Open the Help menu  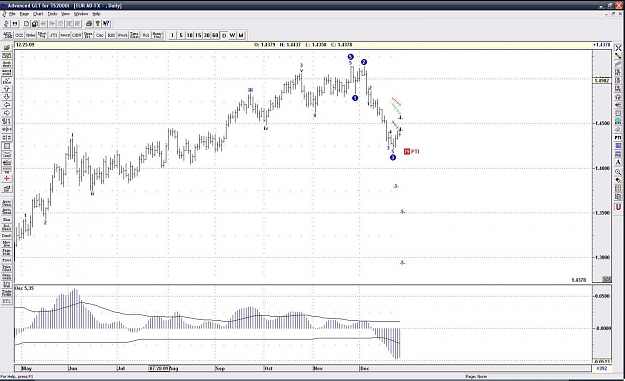(96, 14)
